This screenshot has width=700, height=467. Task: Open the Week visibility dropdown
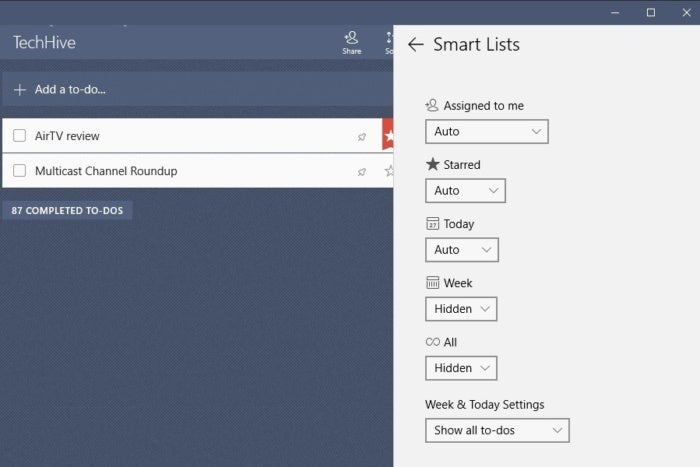(461, 309)
